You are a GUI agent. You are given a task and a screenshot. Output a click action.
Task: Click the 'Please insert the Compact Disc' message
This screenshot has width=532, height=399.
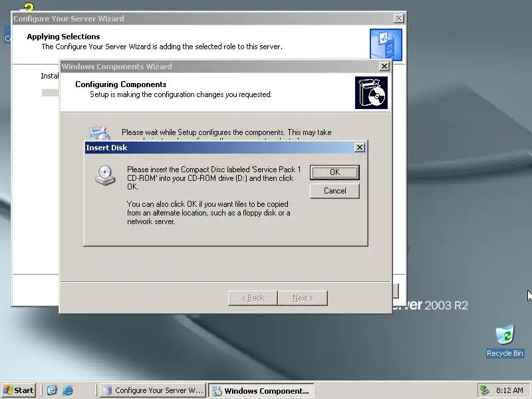coord(213,178)
